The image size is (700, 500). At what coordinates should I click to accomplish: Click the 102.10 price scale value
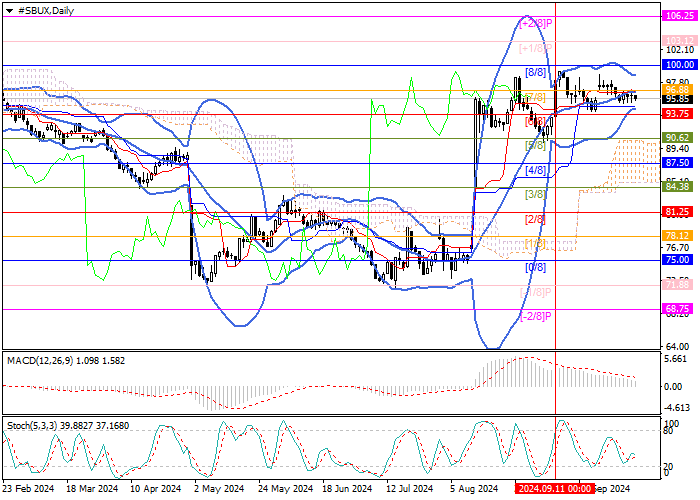[679, 50]
